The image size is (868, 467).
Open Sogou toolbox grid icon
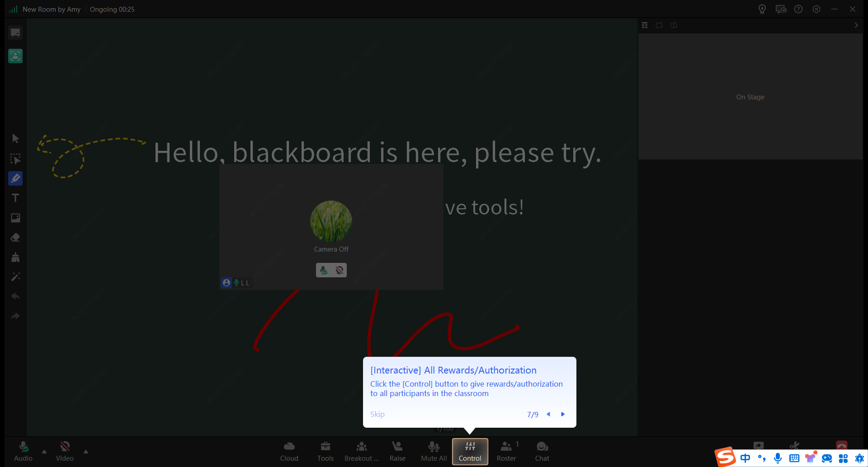coord(843,458)
